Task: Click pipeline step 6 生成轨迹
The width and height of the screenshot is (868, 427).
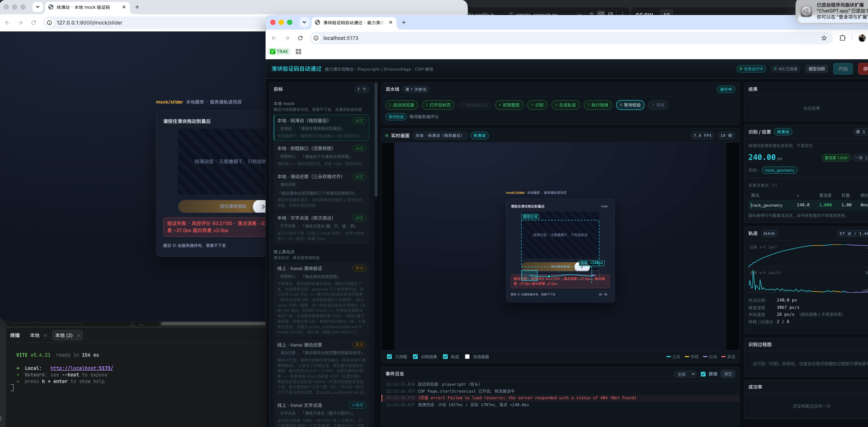Action: [x=565, y=105]
